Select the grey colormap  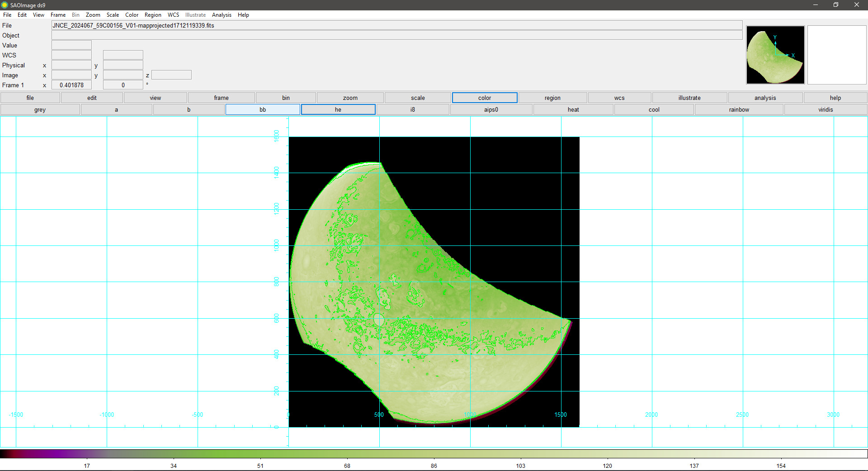pyautogui.click(x=40, y=109)
